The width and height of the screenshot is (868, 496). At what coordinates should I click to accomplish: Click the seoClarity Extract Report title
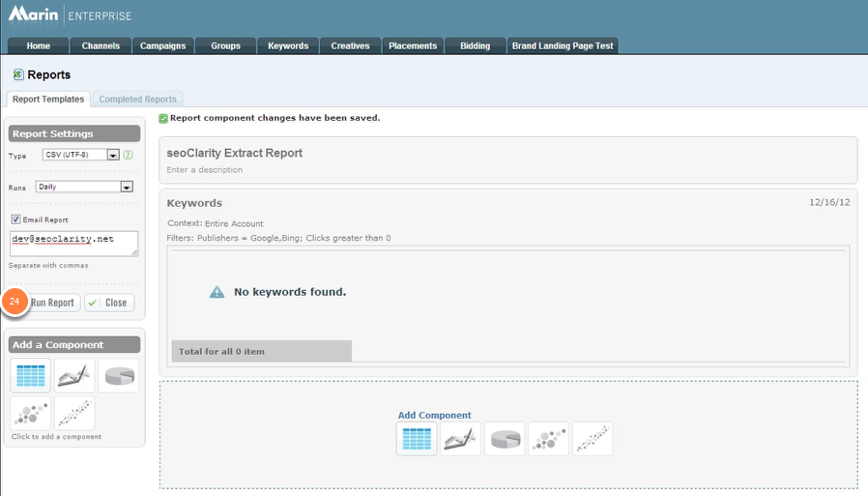[x=235, y=154]
